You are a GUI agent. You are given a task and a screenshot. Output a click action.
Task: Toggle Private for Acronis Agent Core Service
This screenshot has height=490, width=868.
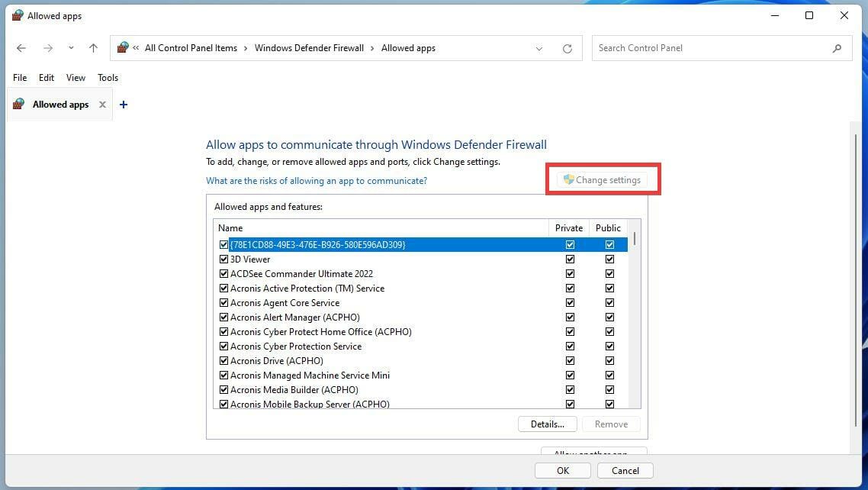(570, 302)
